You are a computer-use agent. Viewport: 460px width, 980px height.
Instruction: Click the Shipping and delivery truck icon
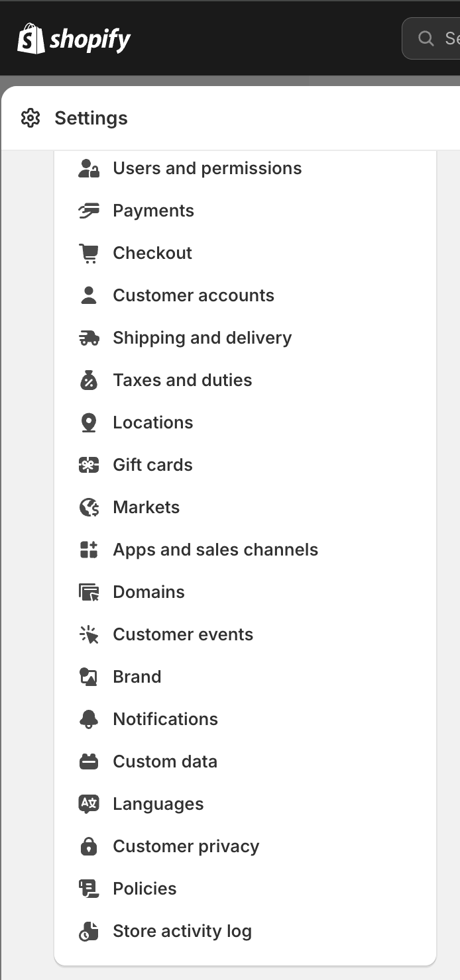point(89,338)
